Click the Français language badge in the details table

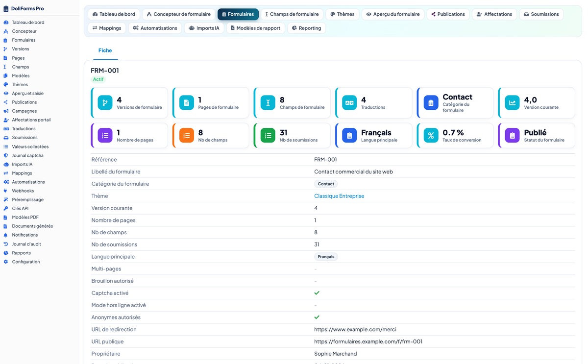coord(326,257)
